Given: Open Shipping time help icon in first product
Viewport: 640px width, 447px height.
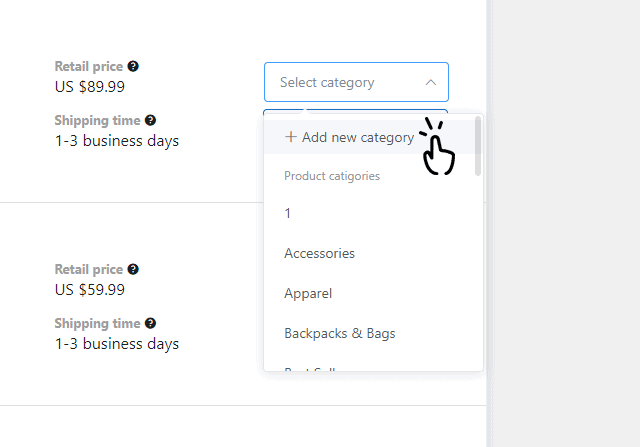Looking at the screenshot, I should pos(150,120).
